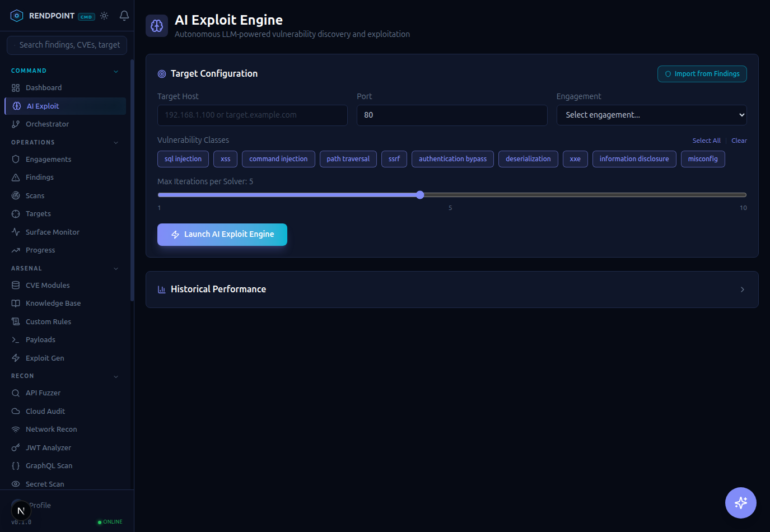Click Import from Findings
The width and height of the screenshot is (770, 532).
tap(702, 73)
